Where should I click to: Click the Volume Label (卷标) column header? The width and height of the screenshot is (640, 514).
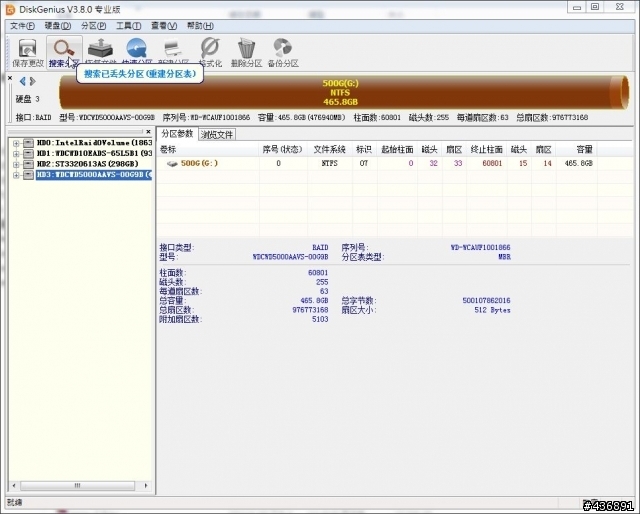[208, 149]
